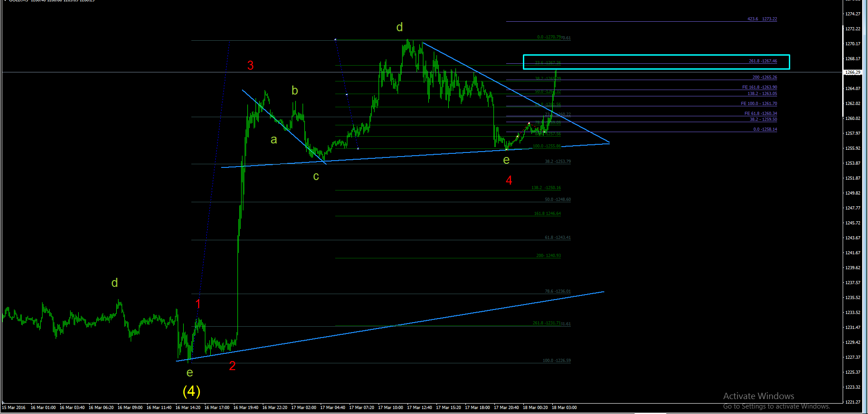Click the "FE 100.0 - 1261.70" label
The height and width of the screenshot is (414, 868).
coord(759,104)
